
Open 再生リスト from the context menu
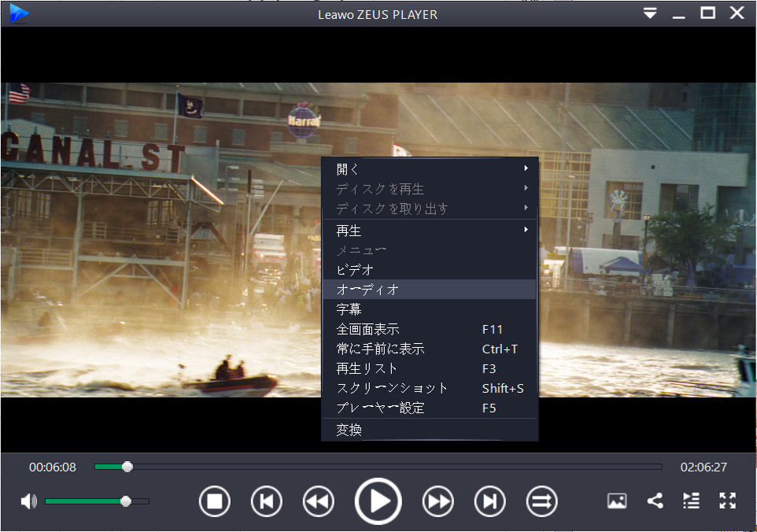(x=430, y=368)
